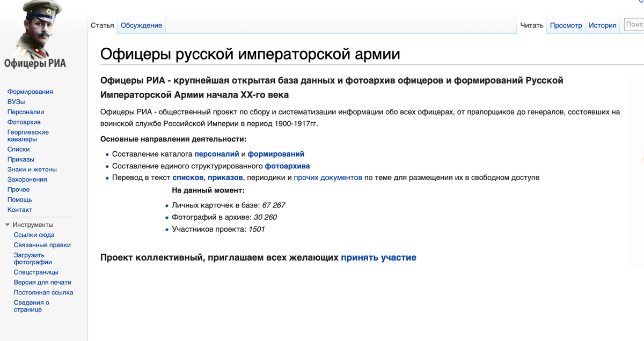Click inside the search input field
The image size is (644, 341).
tap(635, 24)
